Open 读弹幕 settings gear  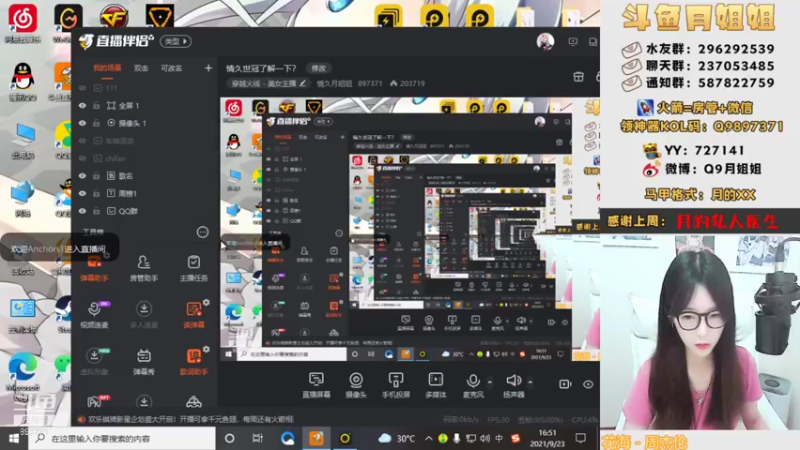206,303
